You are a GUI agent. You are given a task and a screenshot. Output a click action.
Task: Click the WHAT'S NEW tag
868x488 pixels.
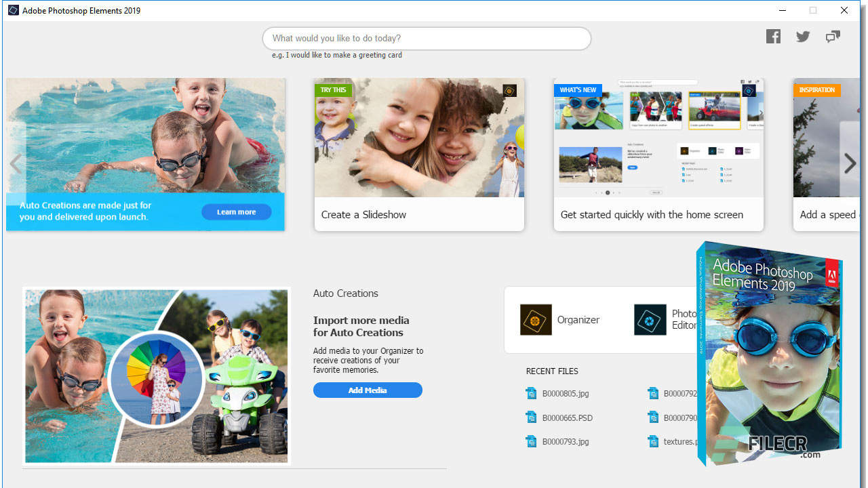[578, 90]
